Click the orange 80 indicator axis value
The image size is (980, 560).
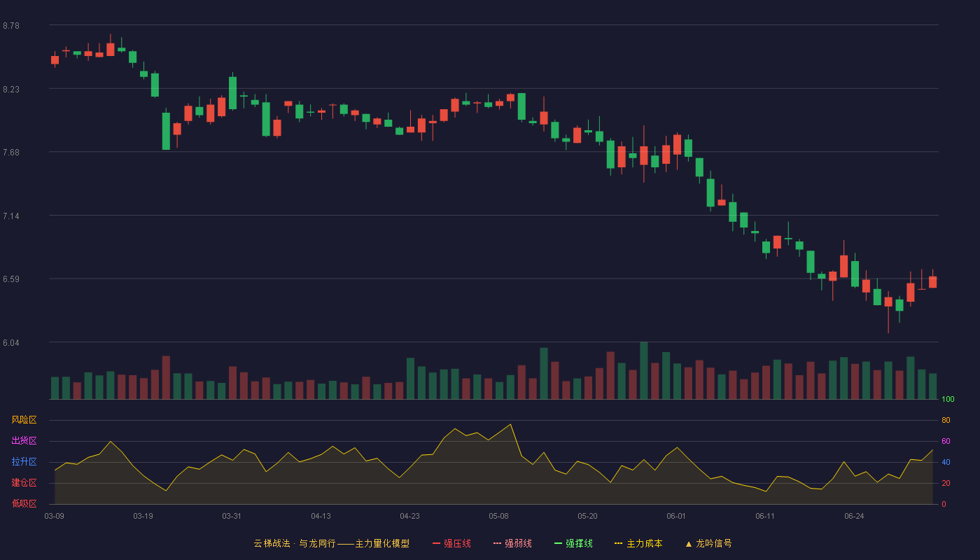946,420
